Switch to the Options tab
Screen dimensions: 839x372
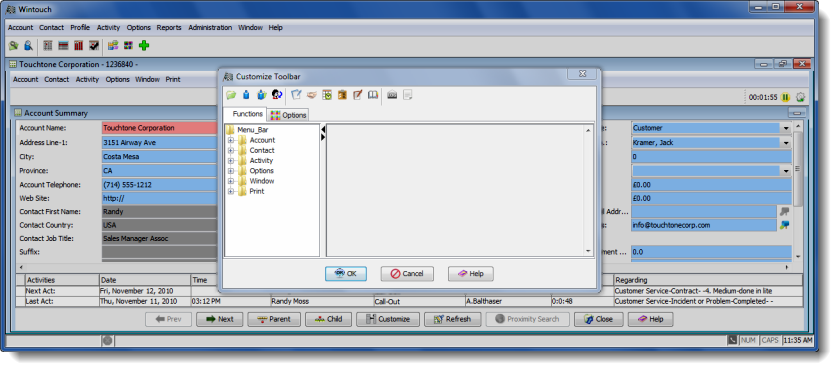click(x=288, y=115)
